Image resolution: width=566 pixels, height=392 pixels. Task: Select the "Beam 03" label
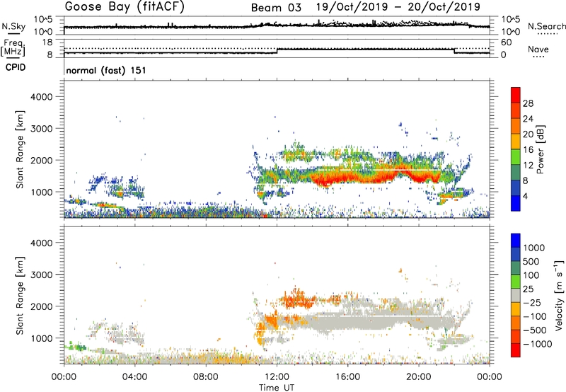point(276,8)
